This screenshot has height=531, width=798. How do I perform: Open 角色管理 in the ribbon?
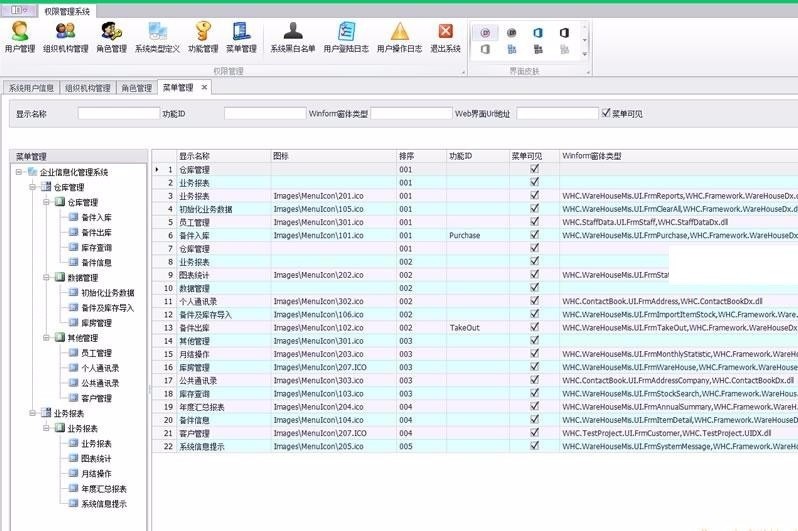111,37
